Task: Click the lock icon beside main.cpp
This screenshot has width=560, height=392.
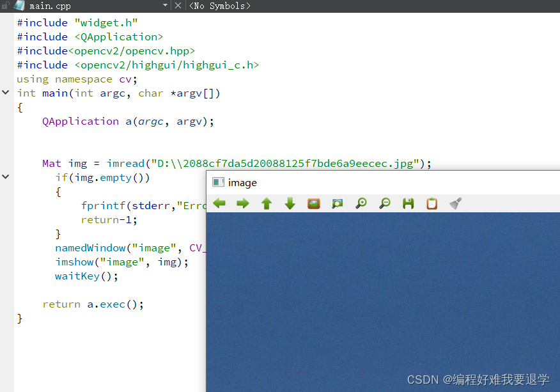Action: pyautogui.click(x=5, y=6)
